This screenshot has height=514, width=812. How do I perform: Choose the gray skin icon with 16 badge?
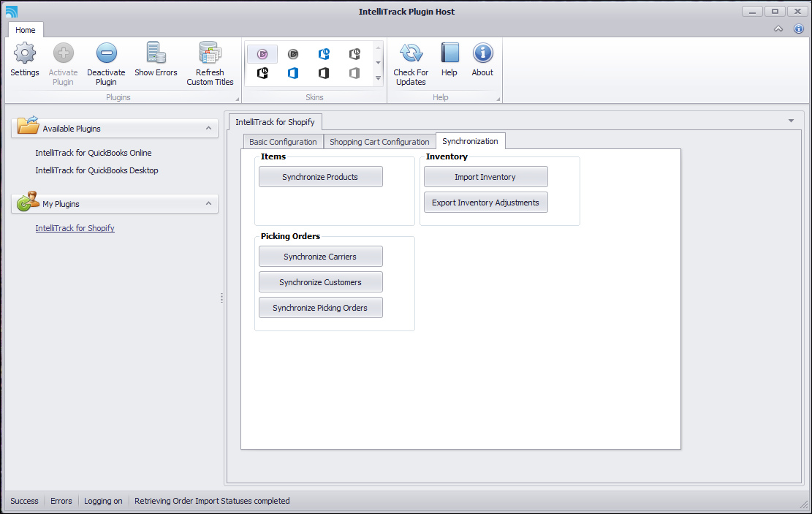354,54
